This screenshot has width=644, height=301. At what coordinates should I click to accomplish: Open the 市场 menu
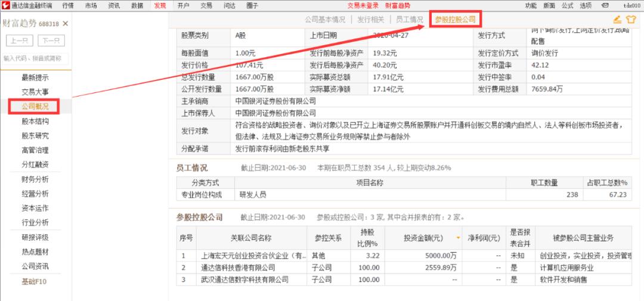click(91, 5)
